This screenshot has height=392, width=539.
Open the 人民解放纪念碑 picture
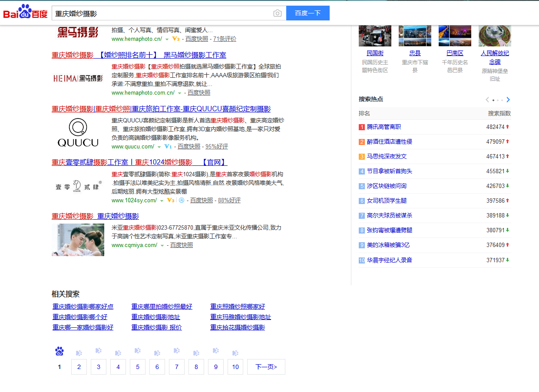tap(495, 36)
